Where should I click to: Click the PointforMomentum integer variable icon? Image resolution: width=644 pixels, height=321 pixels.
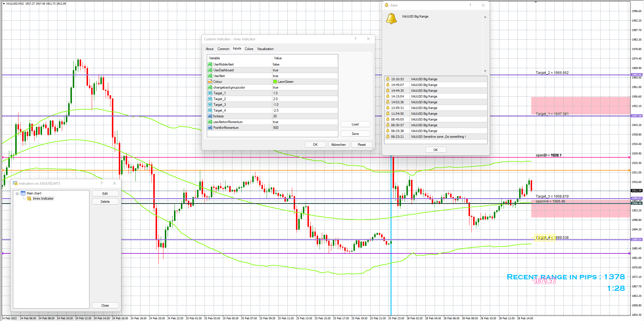pyautogui.click(x=210, y=128)
